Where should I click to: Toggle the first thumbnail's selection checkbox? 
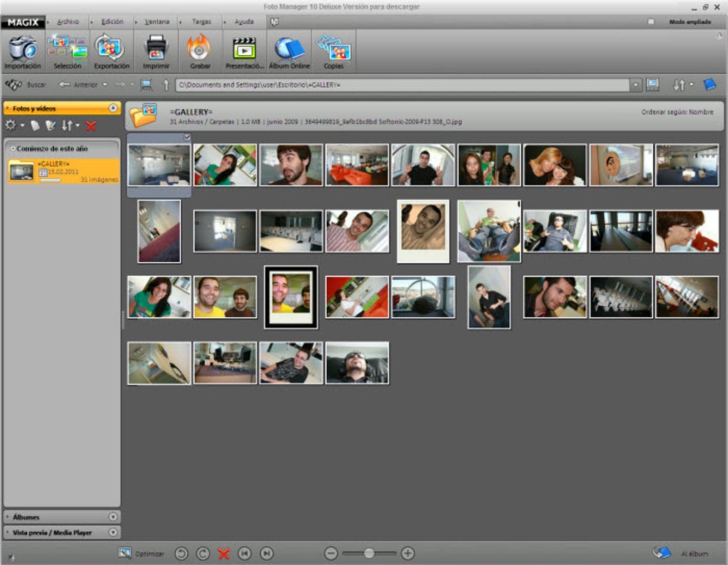[x=187, y=137]
